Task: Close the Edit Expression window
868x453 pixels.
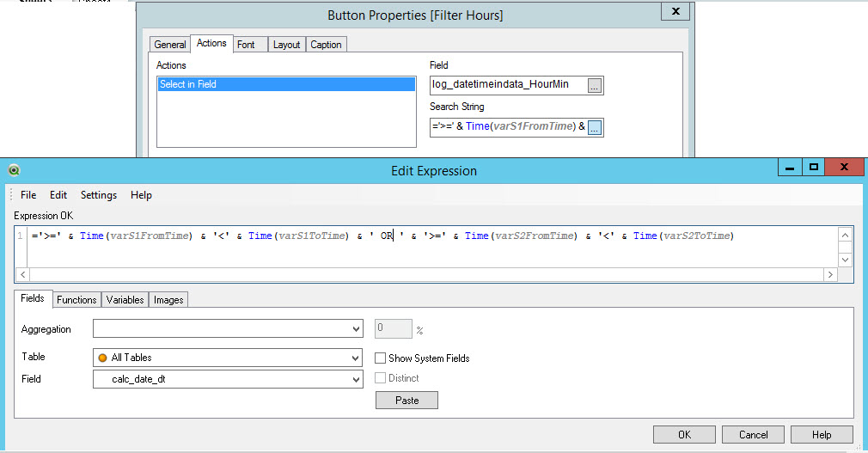Action: click(844, 168)
